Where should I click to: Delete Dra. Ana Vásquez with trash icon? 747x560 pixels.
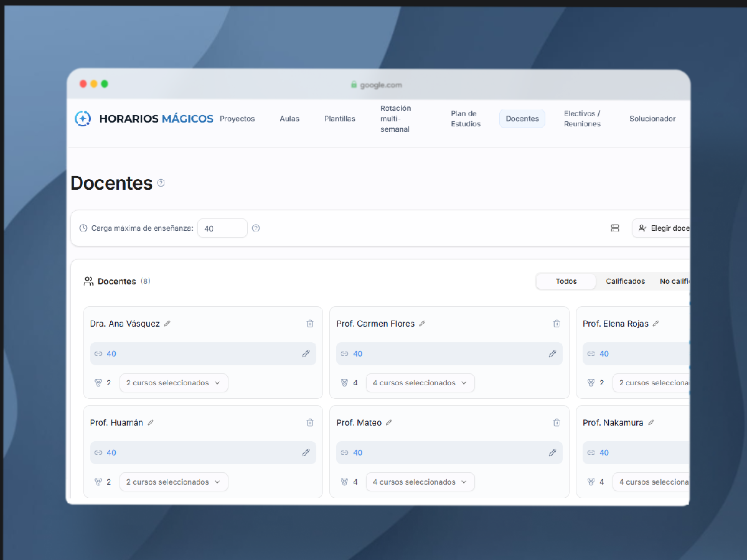[310, 324]
